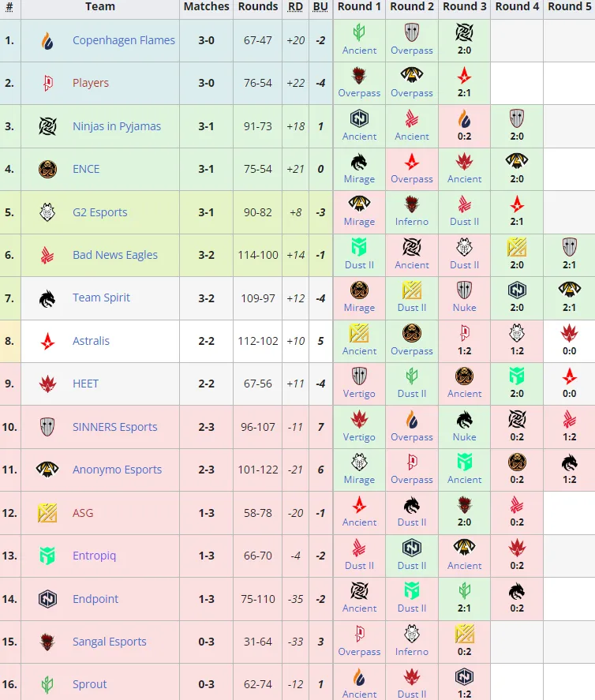Viewport: 595px width, 700px height.
Task: Click Team Spirit opponent icon in ENCE Round 1
Action: click(x=359, y=161)
